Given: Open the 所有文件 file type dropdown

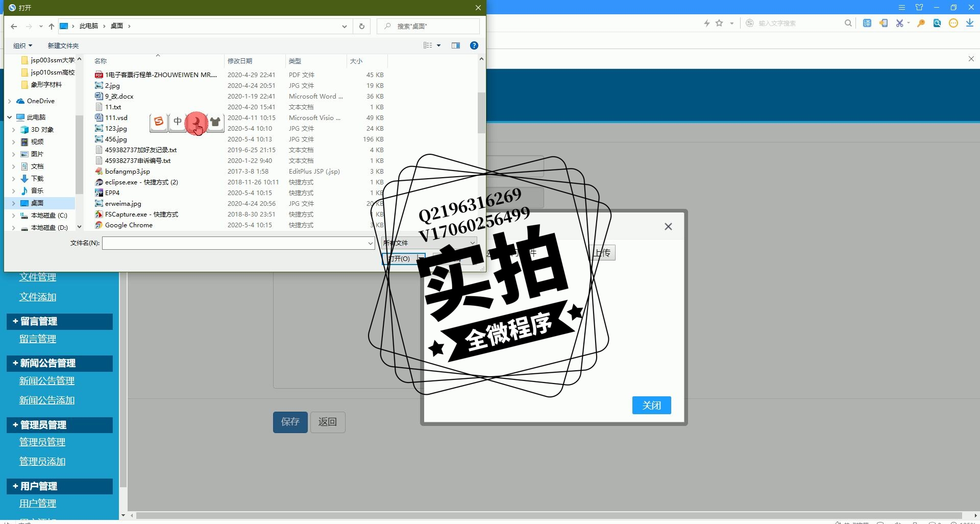Looking at the screenshot, I should (x=429, y=243).
